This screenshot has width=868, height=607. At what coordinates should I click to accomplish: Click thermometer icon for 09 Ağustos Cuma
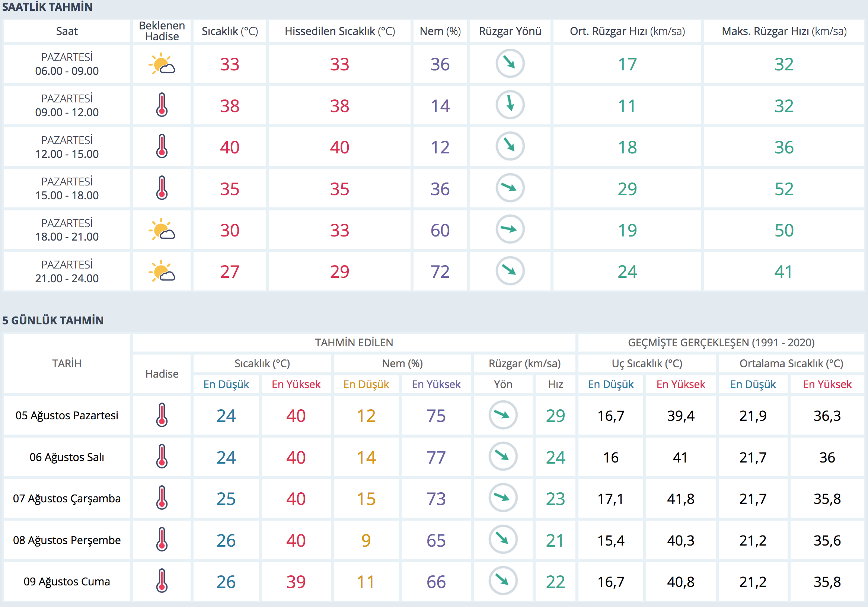coord(162,581)
